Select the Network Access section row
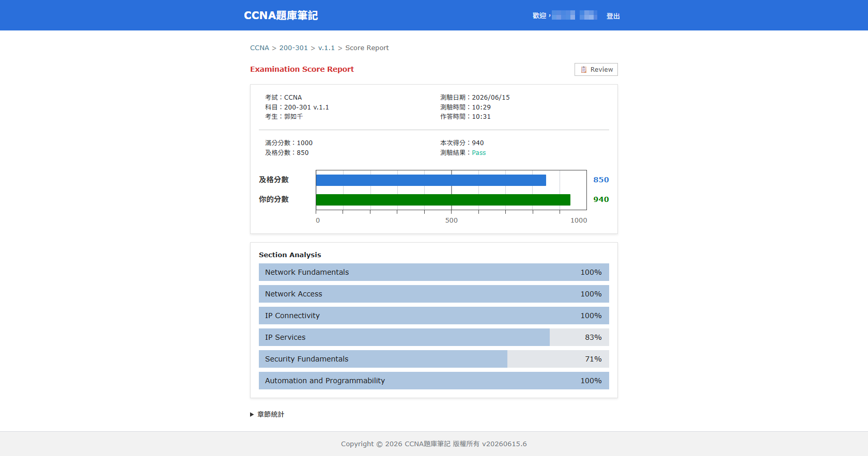 (x=434, y=294)
